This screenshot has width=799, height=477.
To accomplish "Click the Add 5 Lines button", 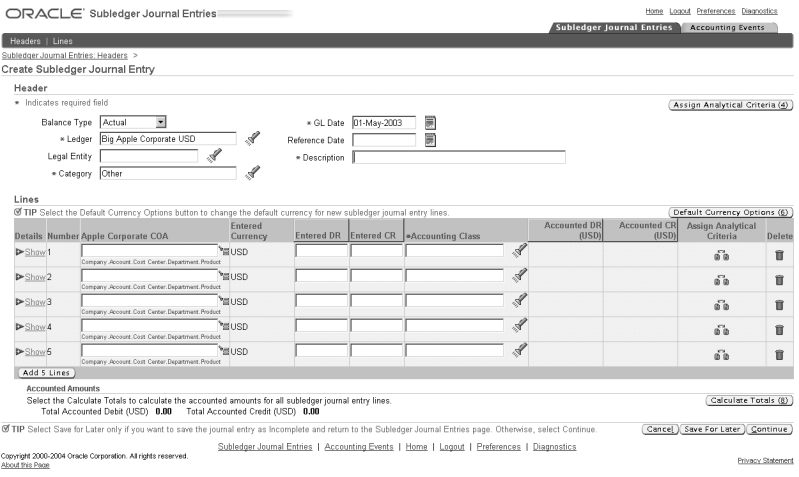I will [x=46, y=373].
